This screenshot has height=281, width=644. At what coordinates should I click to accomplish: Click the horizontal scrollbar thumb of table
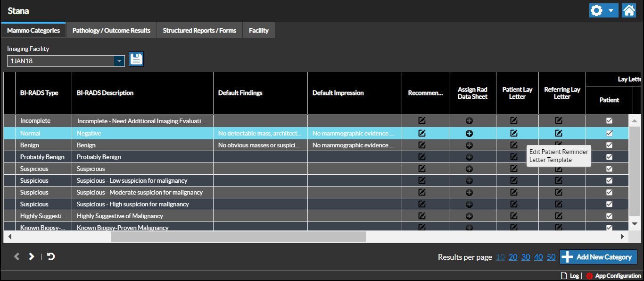[238, 237]
